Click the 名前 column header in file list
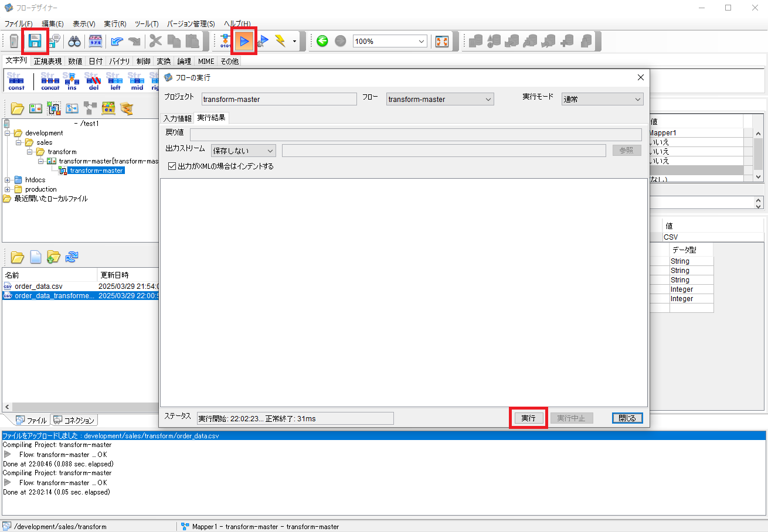768x532 pixels. coord(50,275)
